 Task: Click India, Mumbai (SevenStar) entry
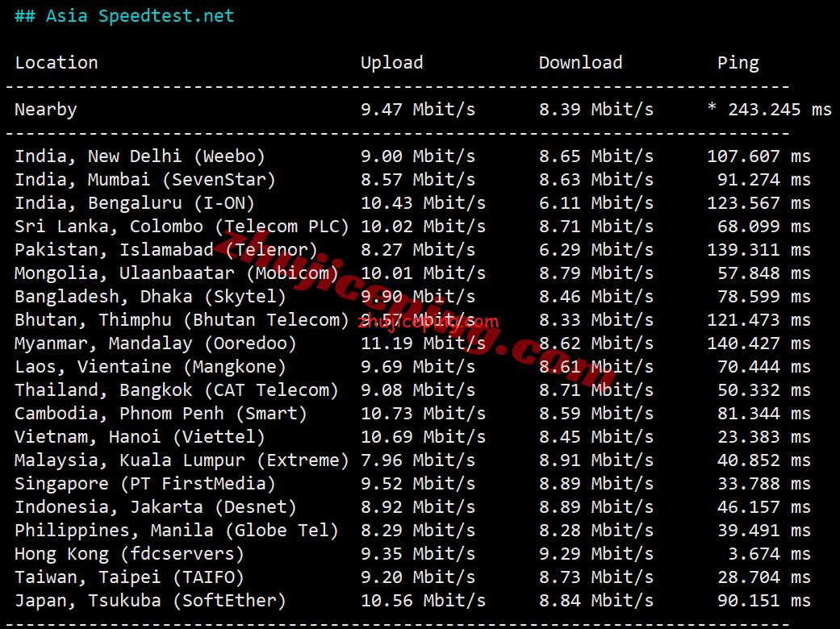click(x=145, y=180)
